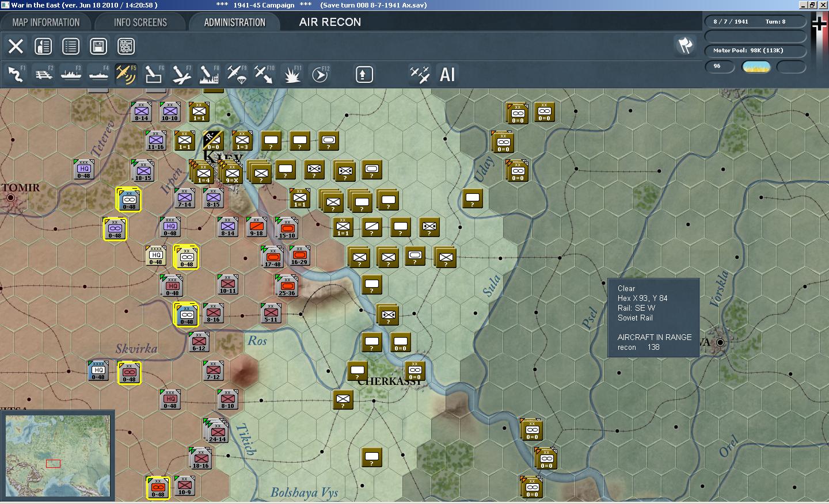Screen dimensions: 829x504
Task: Open the MAP INFORMATION tab
Action: [x=46, y=22]
